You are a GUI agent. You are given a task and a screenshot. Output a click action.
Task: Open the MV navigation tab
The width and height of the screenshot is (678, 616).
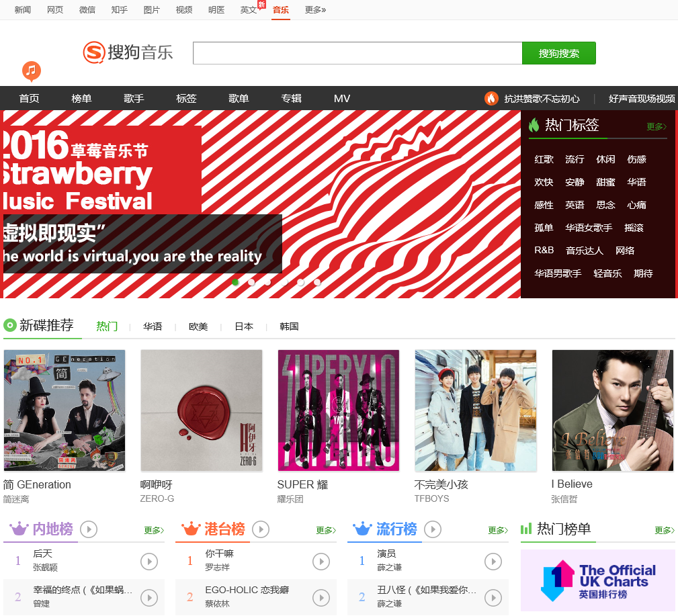click(x=341, y=99)
